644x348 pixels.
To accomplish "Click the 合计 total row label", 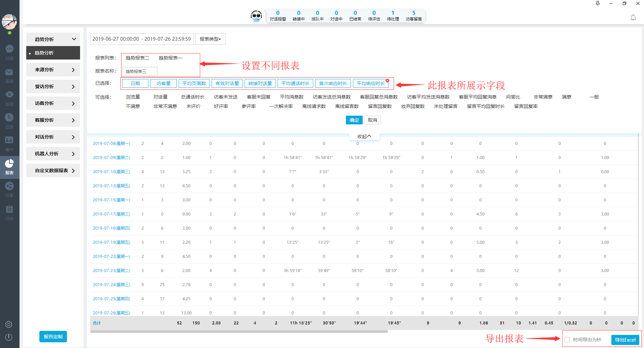I will tap(97, 323).
